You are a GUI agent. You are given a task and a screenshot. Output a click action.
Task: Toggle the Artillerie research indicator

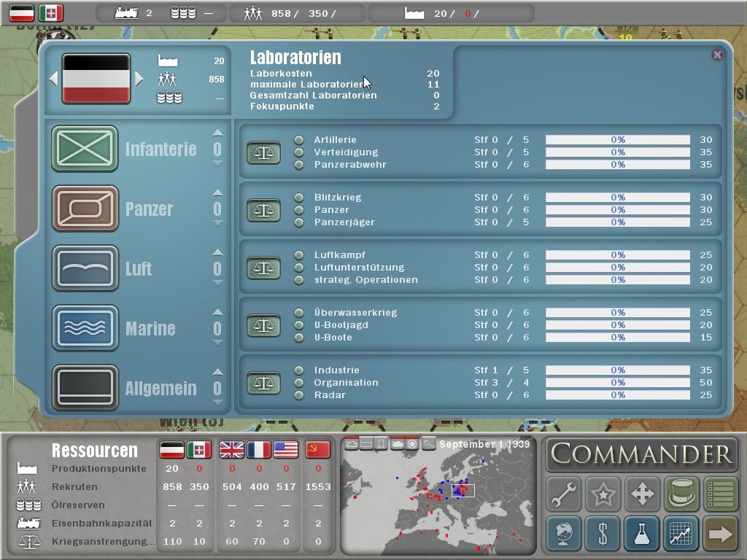[x=298, y=139]
